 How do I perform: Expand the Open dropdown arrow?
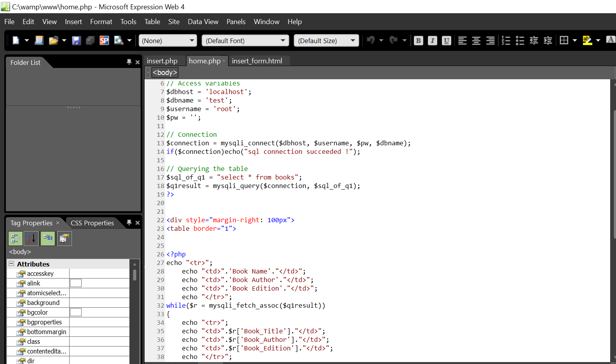[64, 40]
